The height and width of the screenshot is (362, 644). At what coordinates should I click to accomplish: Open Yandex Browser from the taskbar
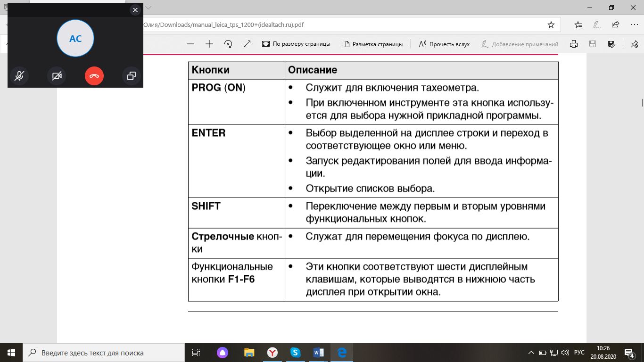pyautogui.click(x=272, y=353)
